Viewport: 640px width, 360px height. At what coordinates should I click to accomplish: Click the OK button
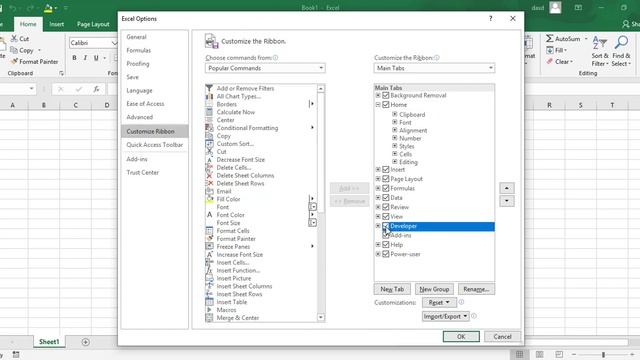tap(461, 337)
